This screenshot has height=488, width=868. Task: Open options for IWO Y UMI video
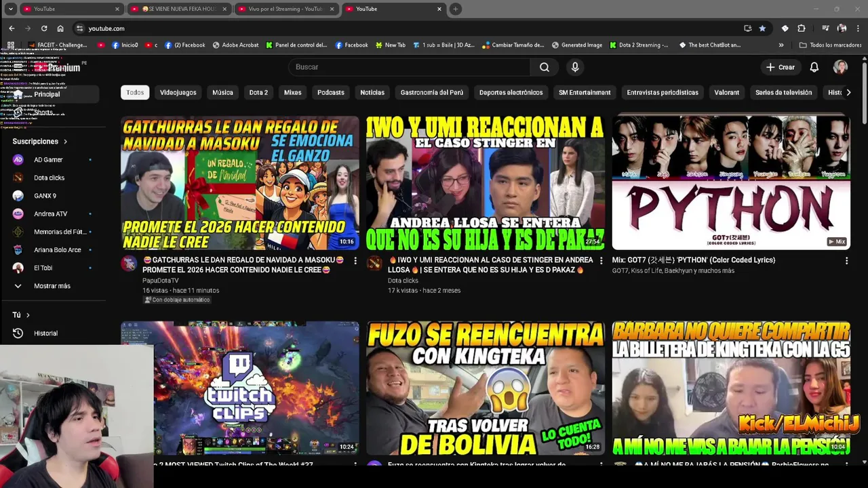tap(601, 261)
